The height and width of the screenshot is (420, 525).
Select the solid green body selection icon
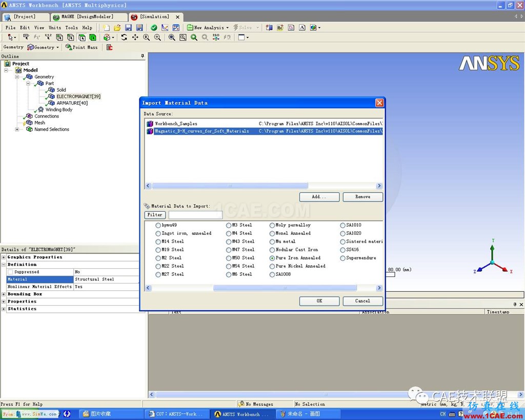coord(93,37)
